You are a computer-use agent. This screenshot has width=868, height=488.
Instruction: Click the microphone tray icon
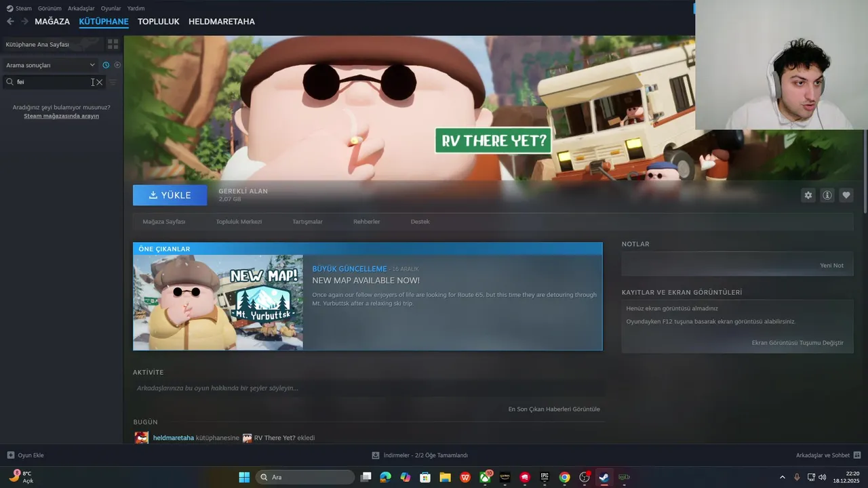point(797,477)
